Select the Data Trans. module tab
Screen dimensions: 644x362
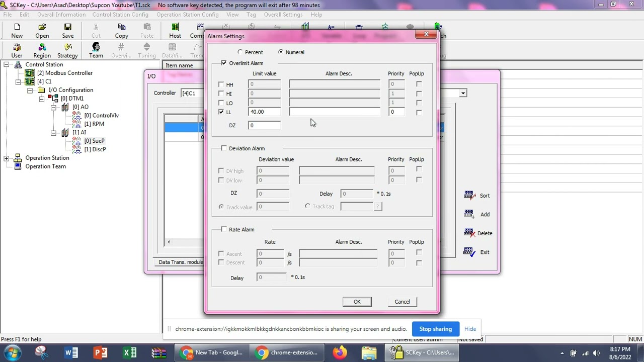click(181, 262)
